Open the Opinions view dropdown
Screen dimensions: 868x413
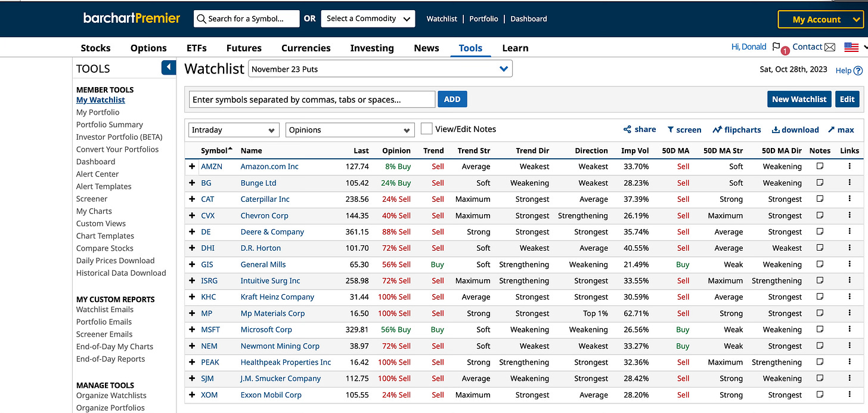pyautogui.click(x=350, y=130)
